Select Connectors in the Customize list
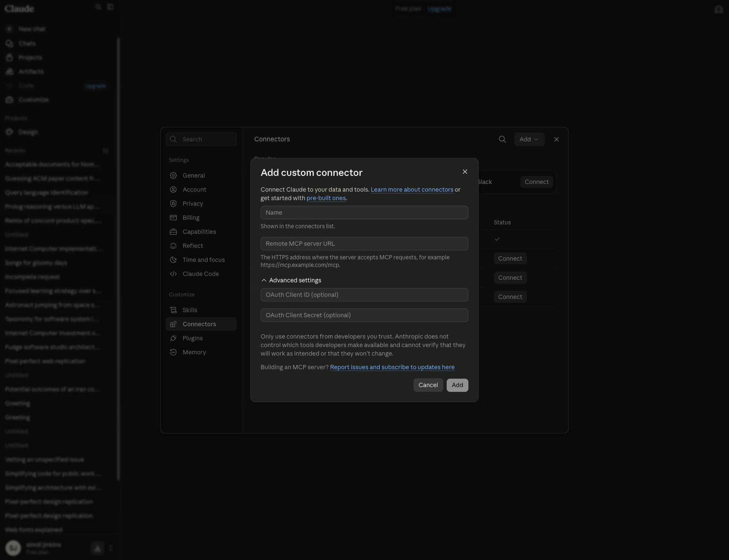Image resolution: width=729 pixels, height=560 pixels. click(x=201, y=324)
